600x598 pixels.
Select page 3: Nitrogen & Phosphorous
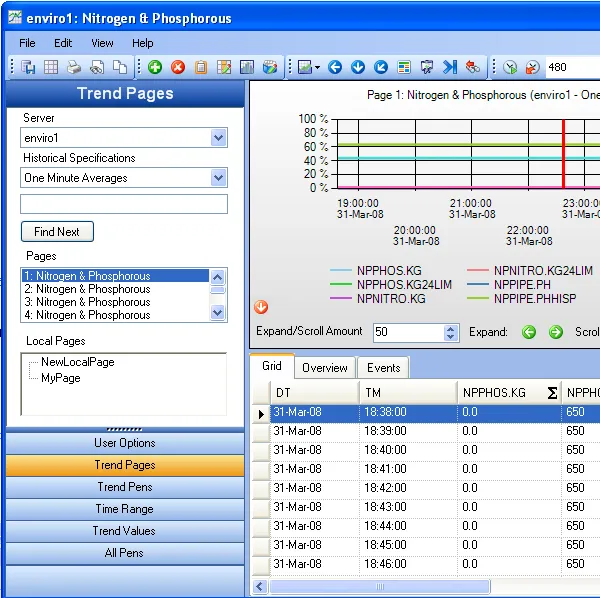[87, 302]
